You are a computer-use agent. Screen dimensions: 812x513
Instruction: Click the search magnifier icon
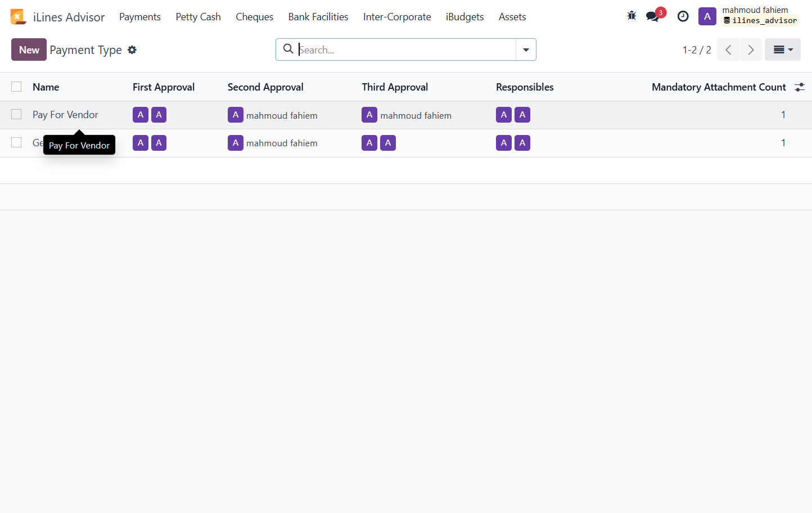[288, 49]
